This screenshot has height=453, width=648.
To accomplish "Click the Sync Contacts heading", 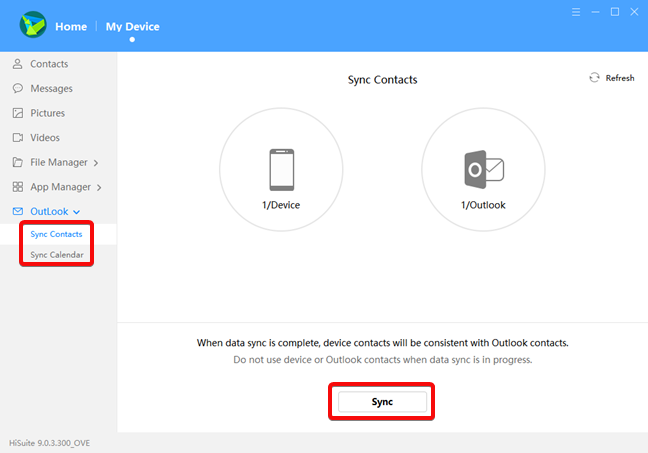I will (x=382, y=80).
